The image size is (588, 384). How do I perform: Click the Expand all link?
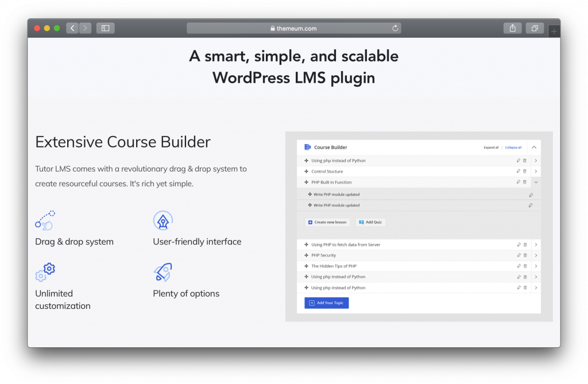[491, 148]
